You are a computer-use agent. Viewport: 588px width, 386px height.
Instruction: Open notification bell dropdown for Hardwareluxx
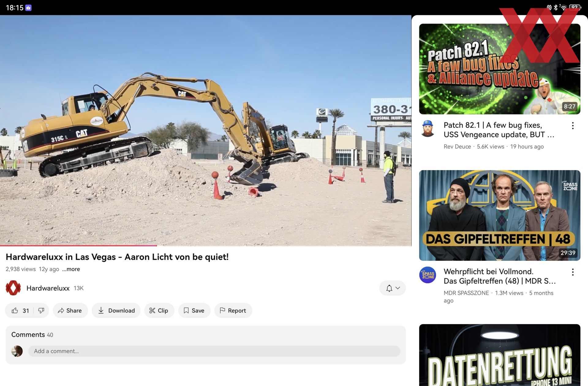click(392, 288)
